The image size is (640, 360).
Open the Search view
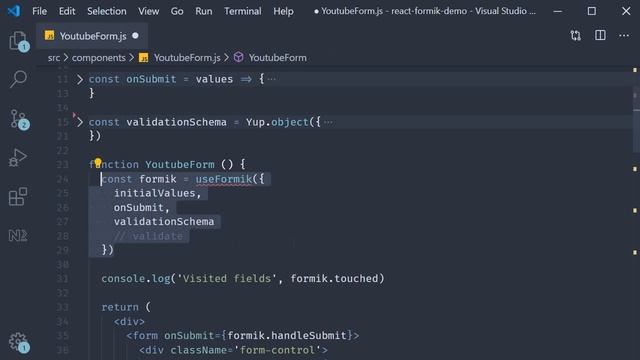pyautogui.click(x=18, y=79)
